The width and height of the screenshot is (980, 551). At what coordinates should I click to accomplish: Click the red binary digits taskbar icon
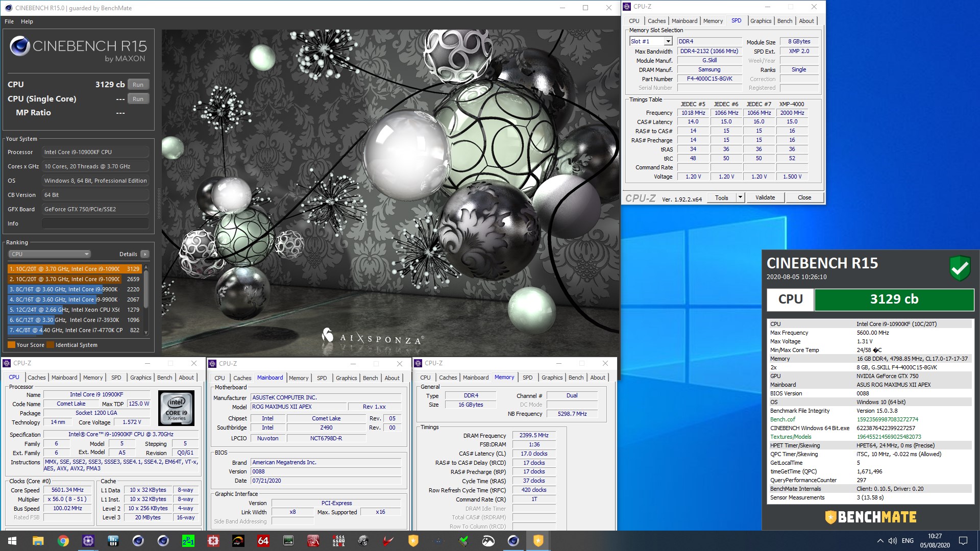click(338, 541)
